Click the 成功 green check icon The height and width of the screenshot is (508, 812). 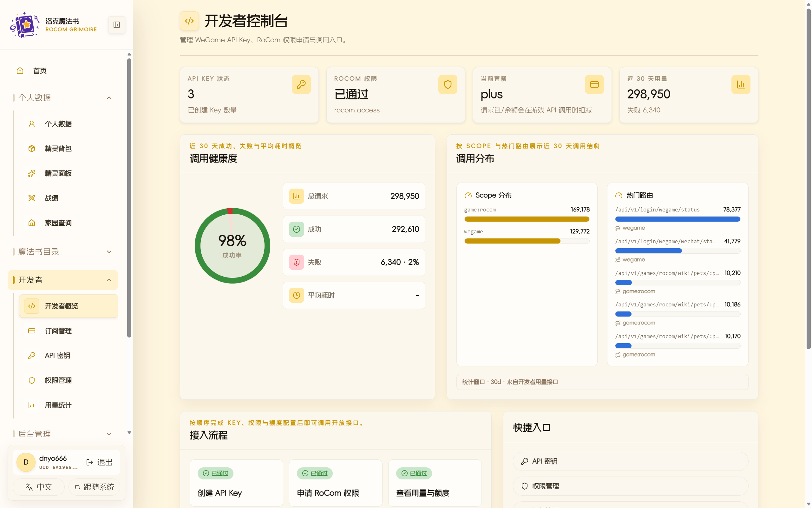click(296, 229)
